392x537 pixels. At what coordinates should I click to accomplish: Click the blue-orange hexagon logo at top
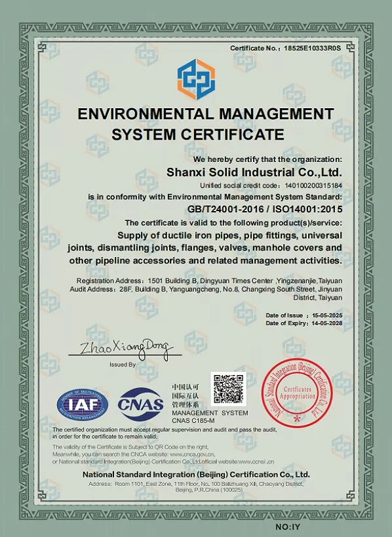196,79
